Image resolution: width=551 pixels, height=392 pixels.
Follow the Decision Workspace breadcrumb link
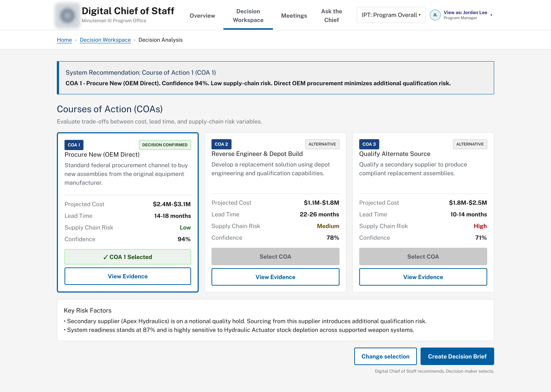105,40
